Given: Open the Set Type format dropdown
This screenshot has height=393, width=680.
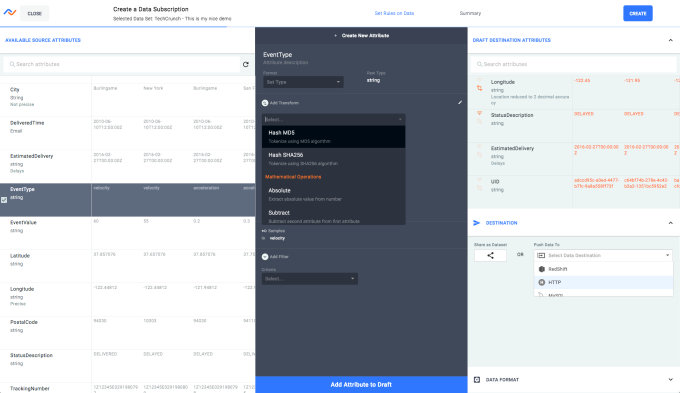Looking at the screenshot, I should tap(303, 82).
